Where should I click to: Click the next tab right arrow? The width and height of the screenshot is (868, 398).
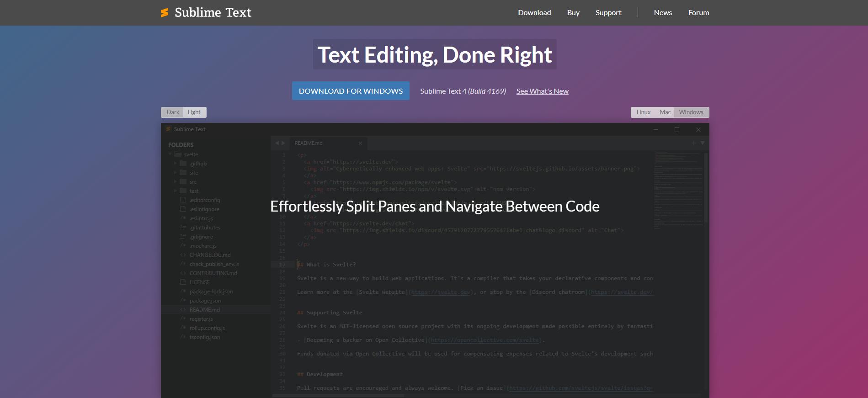tap(283, 143)
